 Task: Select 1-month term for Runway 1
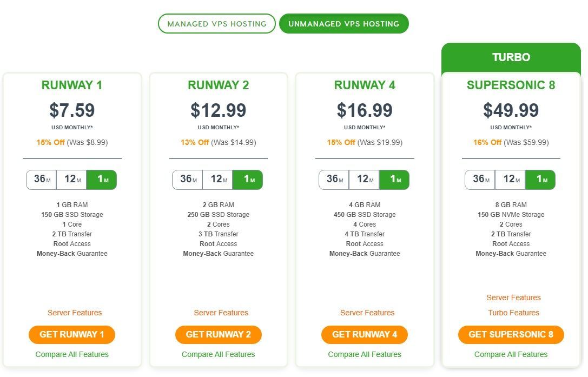[x=102, y=180]
